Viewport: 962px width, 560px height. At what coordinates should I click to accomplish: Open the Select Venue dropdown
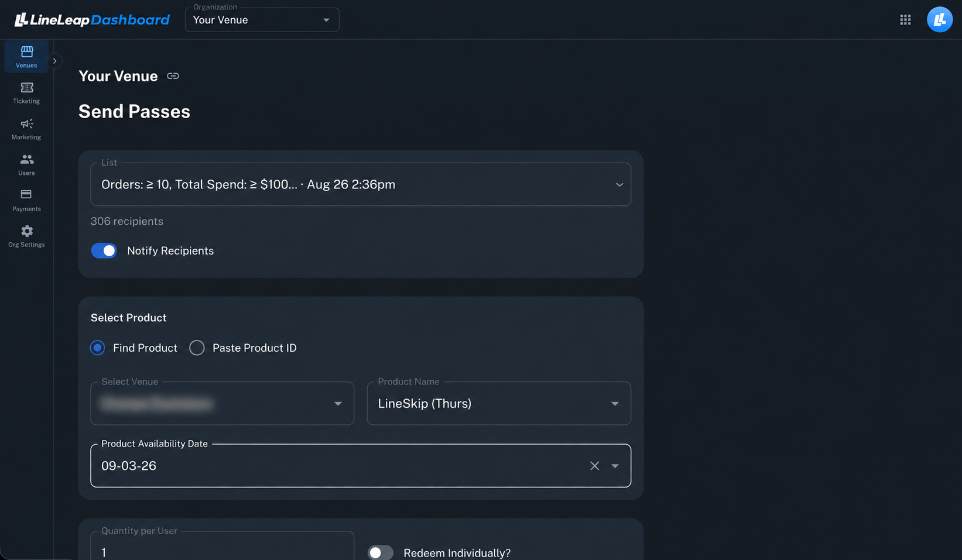(222, 403)
